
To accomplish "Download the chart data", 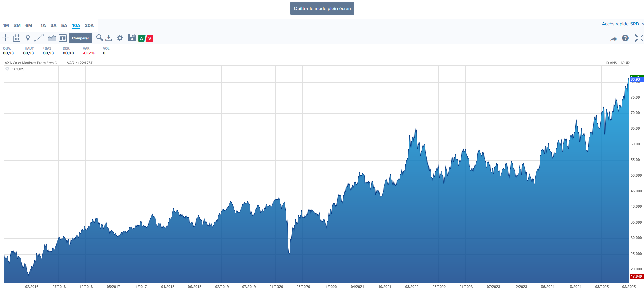I will (x=109, y=38).
